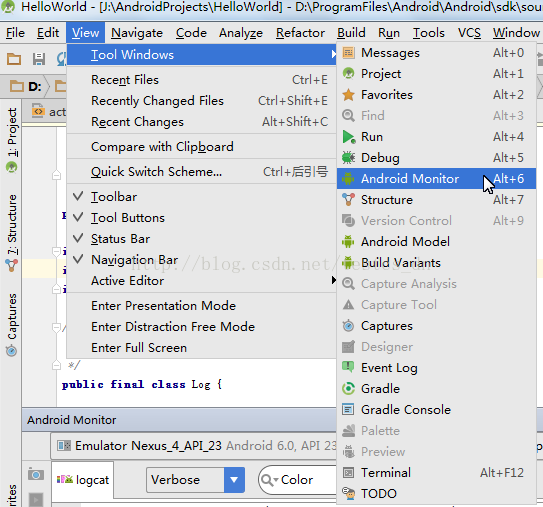The image size is (543, 507).
Task: Click the green Run arrow icon
Action: (x=349, y=137)
